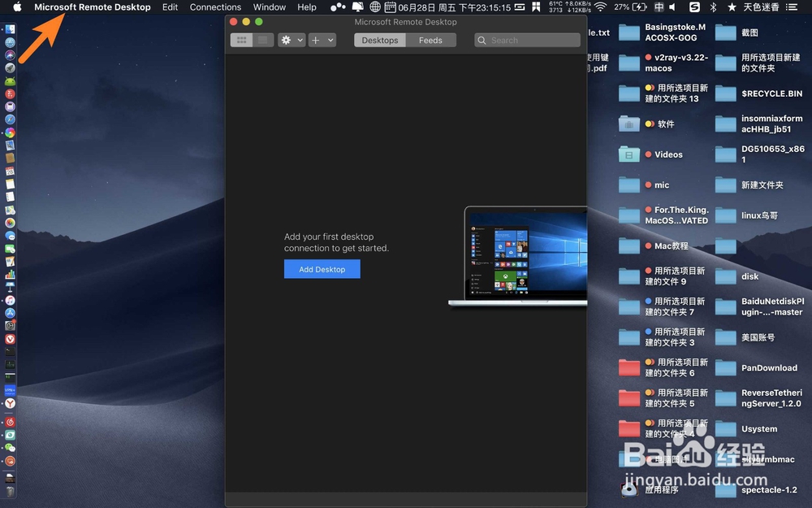This screenshot has height=508, width=812.
Task: Check the battery percentage showing 27%
Action: pyautogui.click(x=624, y=7)
